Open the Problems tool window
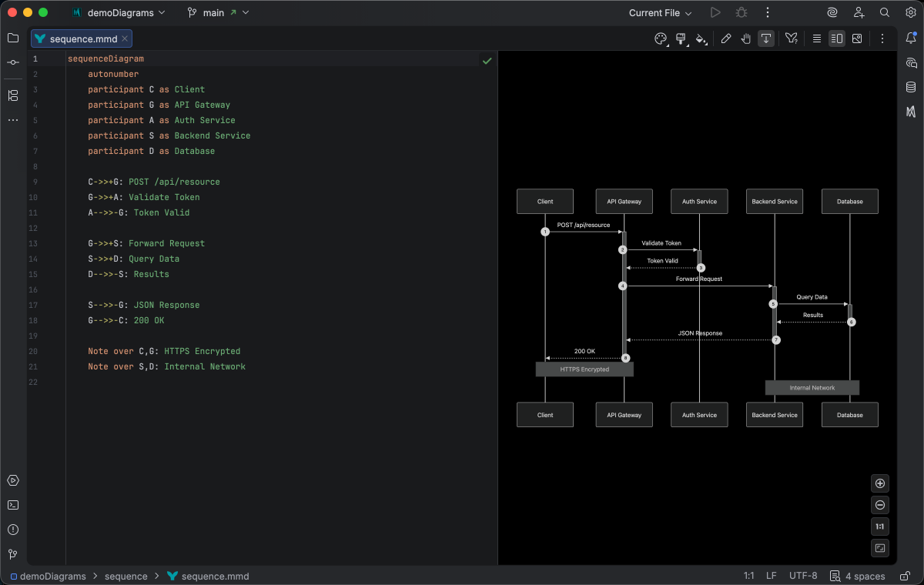 pyautogui.click(x=13, y=530)
